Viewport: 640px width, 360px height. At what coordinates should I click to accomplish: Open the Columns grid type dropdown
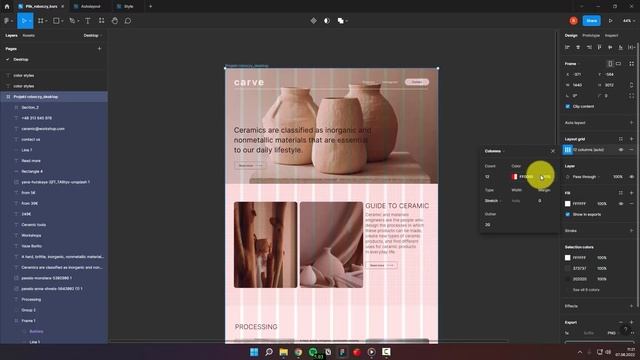(x=495, y=151)
